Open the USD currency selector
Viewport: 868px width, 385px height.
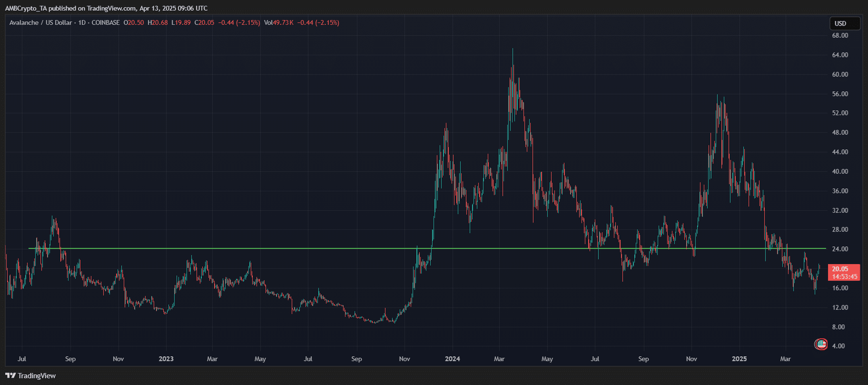tap(844, 23)
